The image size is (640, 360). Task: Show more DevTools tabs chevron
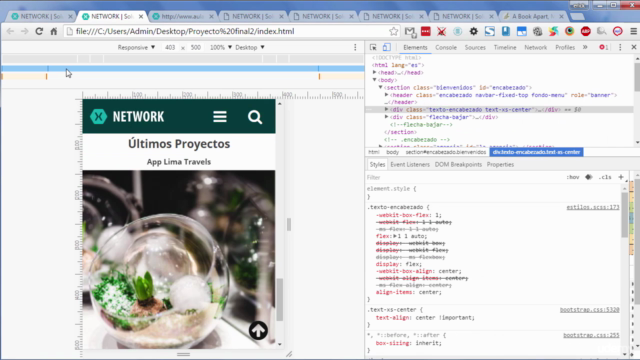pos(585,47)
